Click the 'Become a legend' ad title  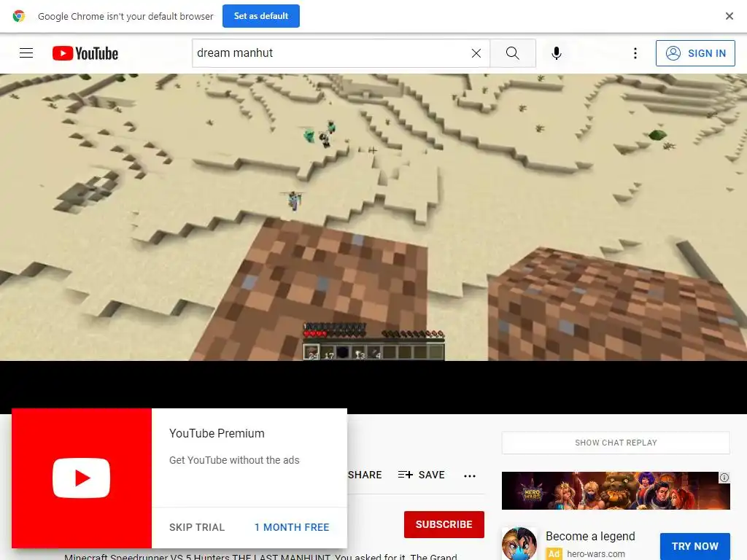(x=590, y=536)
